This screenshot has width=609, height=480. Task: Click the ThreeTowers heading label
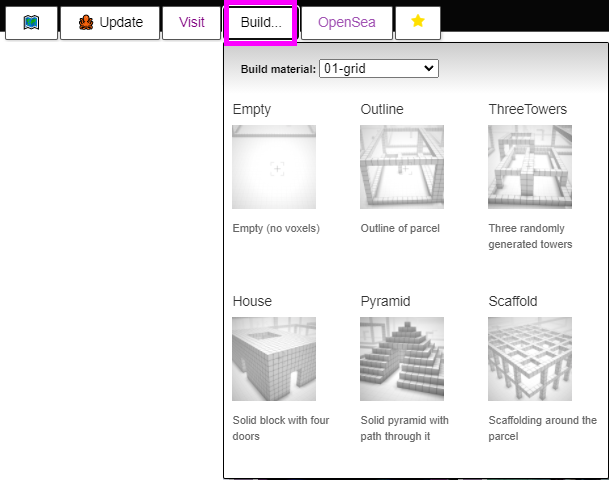tap(527, 109)
